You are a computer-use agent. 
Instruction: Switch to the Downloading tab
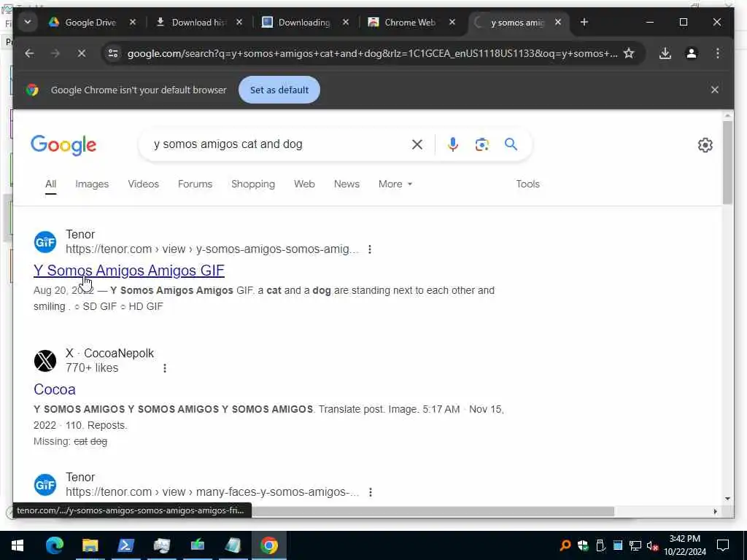pos(298,23)
